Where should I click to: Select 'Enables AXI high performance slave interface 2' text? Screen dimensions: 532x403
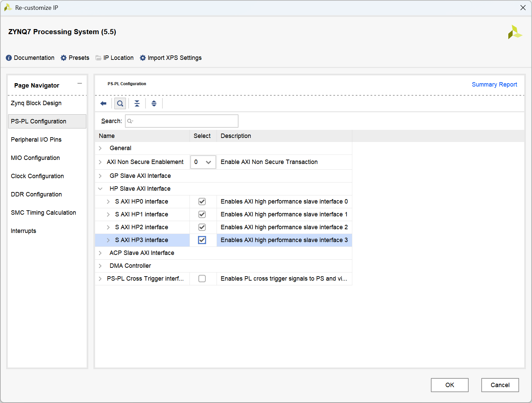click(284, 227)
